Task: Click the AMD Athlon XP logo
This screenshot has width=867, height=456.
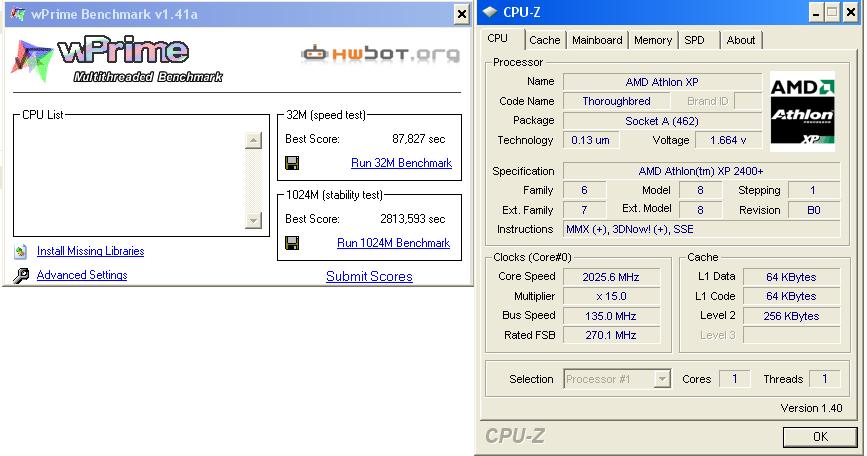Action: coord(802,111)
